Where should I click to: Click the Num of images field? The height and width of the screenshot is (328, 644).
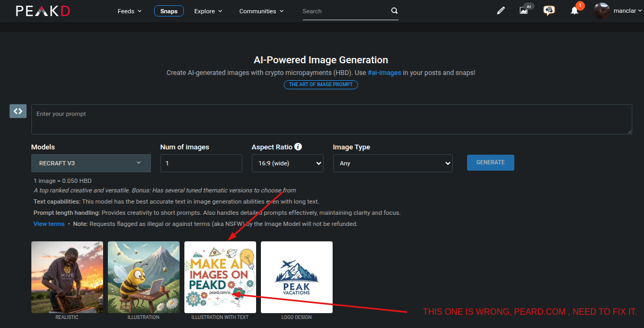point(201,163)
